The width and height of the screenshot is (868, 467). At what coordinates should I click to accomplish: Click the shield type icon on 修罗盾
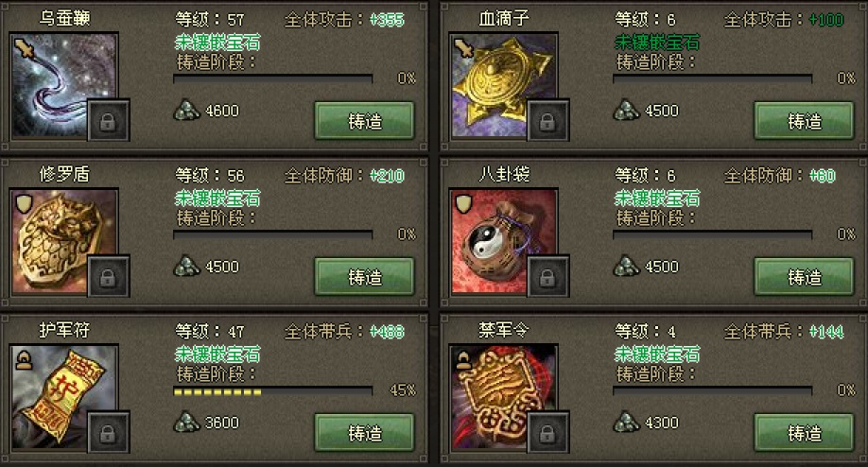[24, 204]
